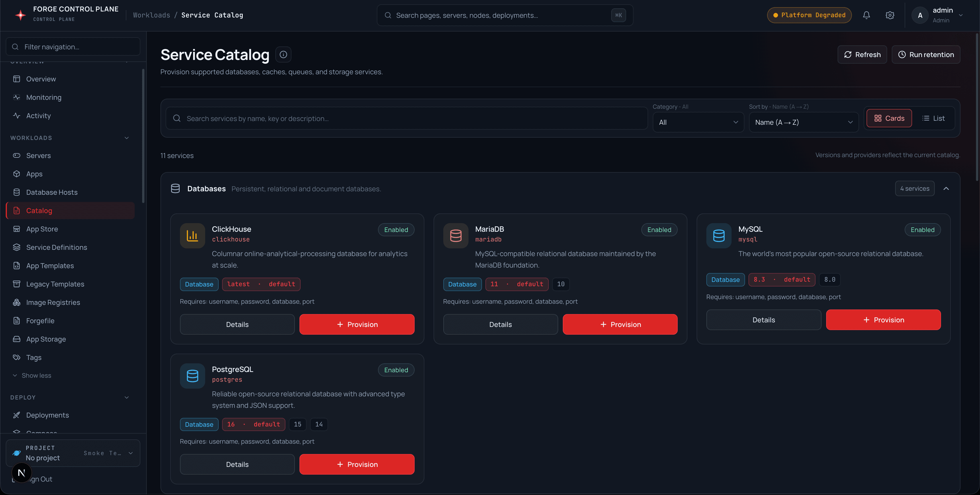
Task: Click the Next.js N badge icon
Action: pos(22,473)
